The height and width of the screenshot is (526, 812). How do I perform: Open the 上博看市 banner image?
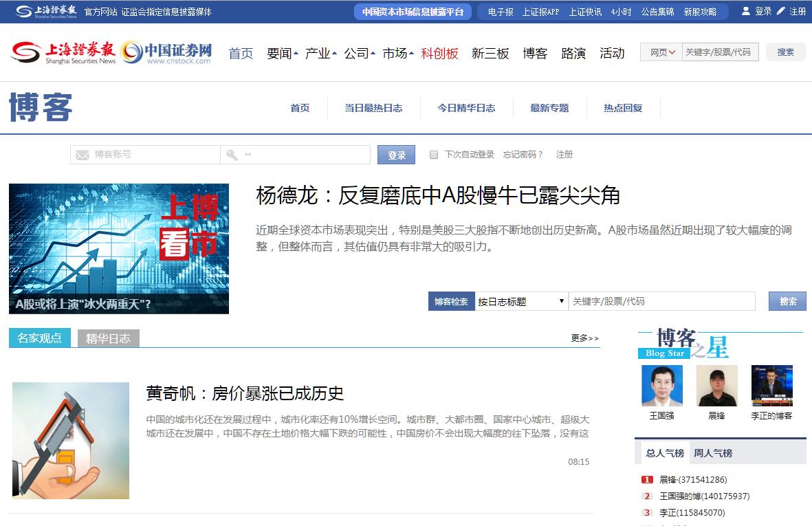(119, 248)
